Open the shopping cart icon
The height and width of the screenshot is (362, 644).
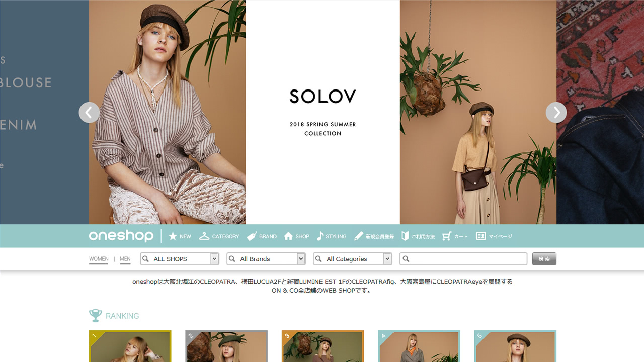point(447,236)
